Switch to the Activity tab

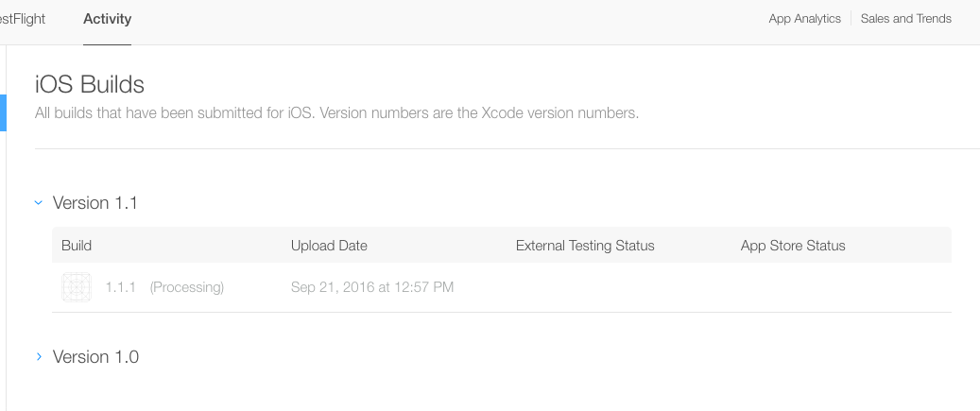pyautogui.click(x=107, y=19)
